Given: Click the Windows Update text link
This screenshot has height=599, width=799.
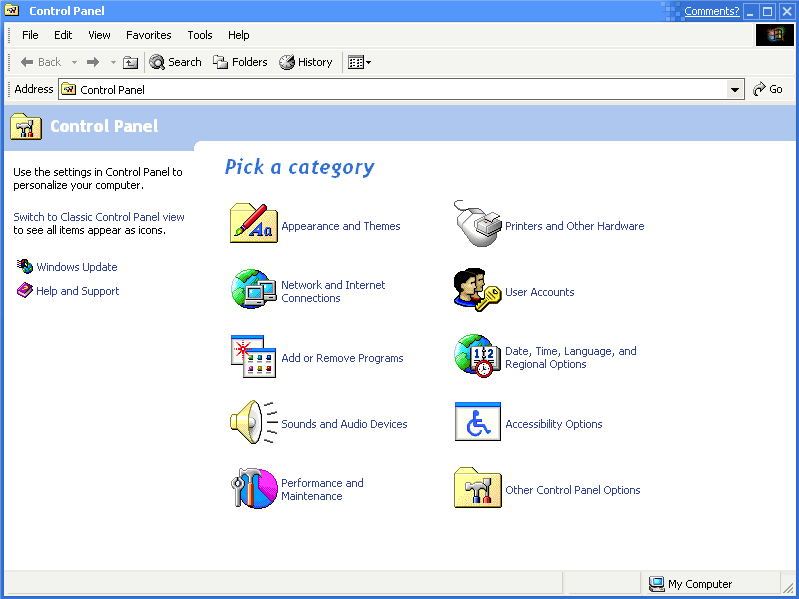Looking at the screenshot, I should pos(77,267).
